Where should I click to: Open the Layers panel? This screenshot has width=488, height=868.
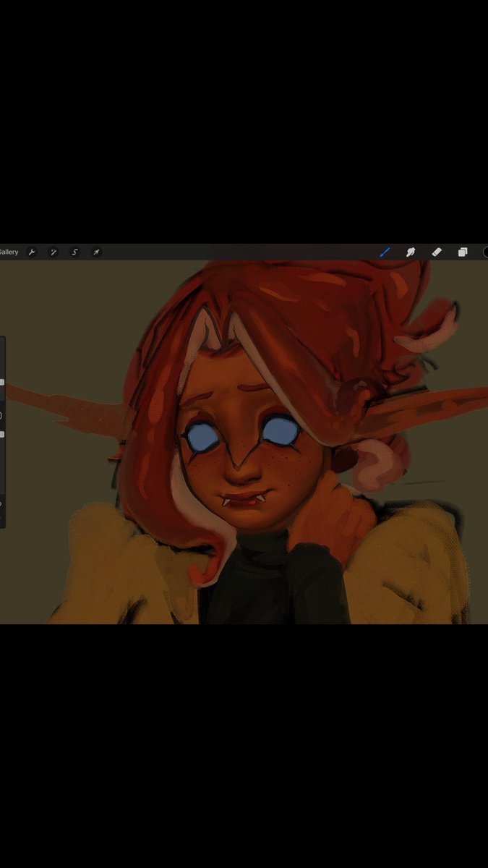[x=463, y=252]
